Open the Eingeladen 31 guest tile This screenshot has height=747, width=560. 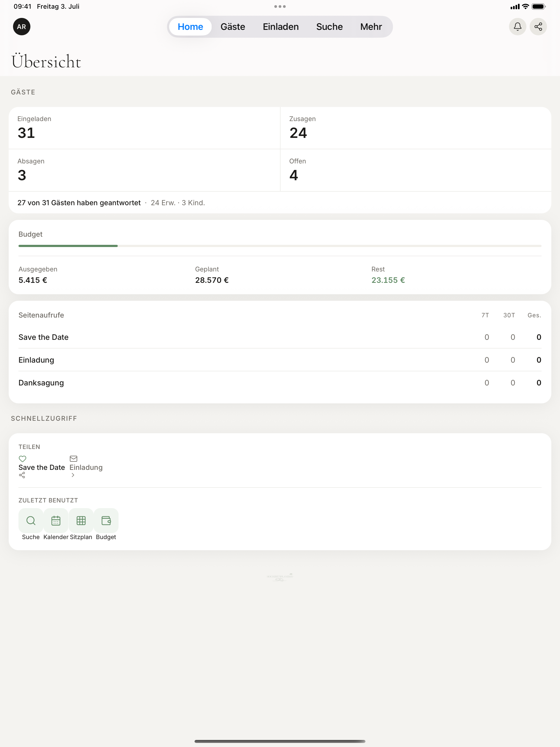144,128
